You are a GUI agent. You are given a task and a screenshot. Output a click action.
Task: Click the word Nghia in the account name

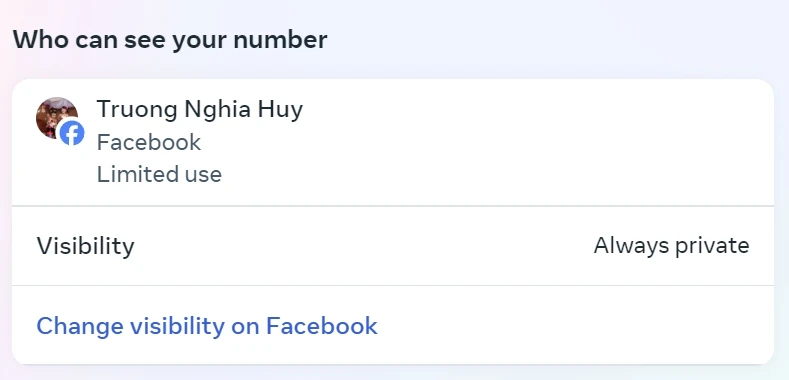coord(218,110)
